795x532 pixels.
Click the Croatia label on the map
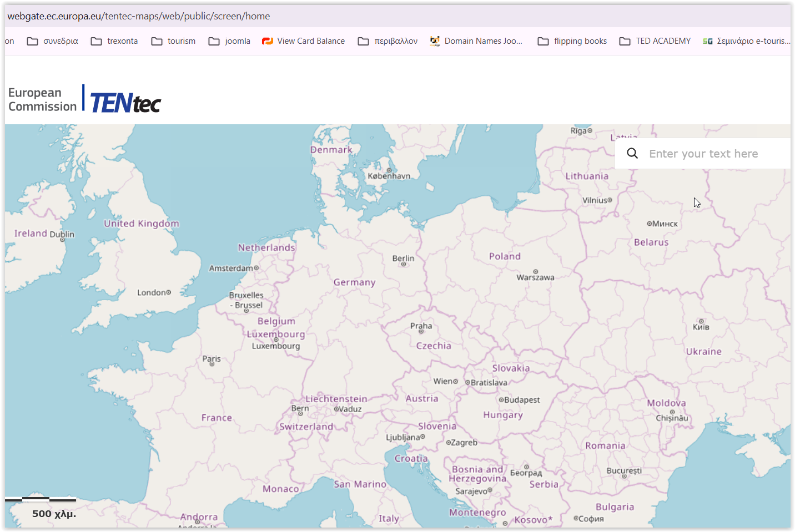tap(411, 459)
